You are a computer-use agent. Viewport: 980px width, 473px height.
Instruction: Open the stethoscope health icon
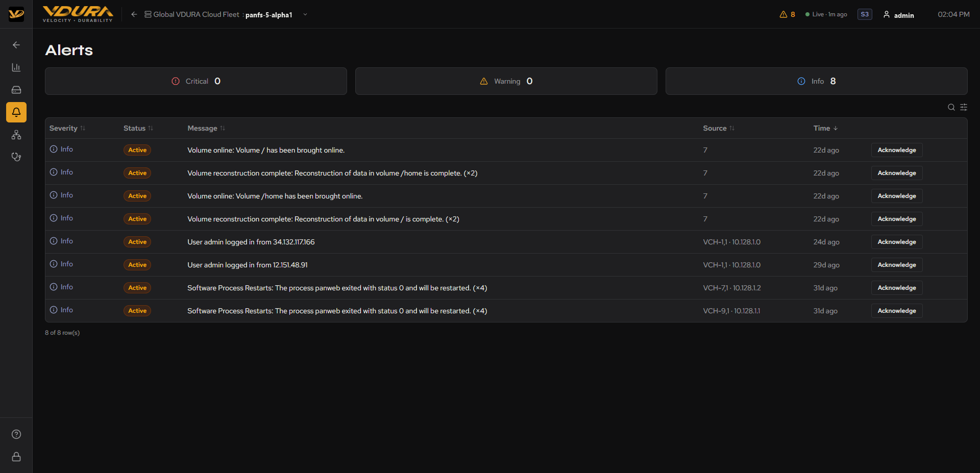coord(16,157)
